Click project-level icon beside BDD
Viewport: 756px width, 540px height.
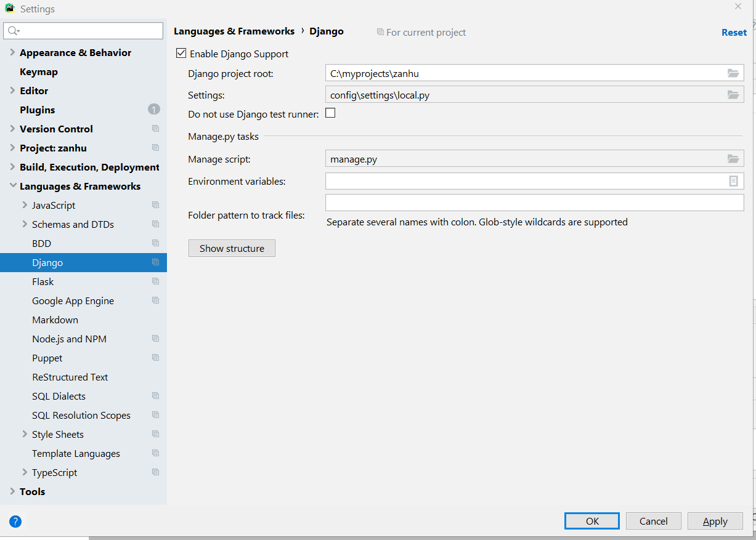tap(155, 243)
